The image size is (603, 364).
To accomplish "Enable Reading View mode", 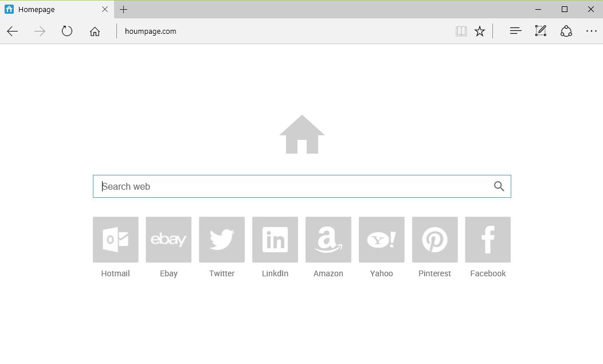I will 461,31.
